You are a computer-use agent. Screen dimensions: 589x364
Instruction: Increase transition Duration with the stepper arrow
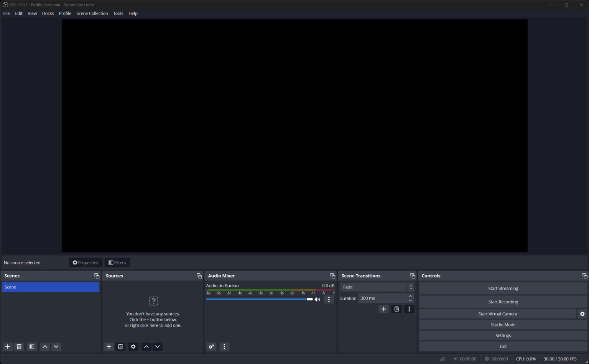[x=410, y=296]
